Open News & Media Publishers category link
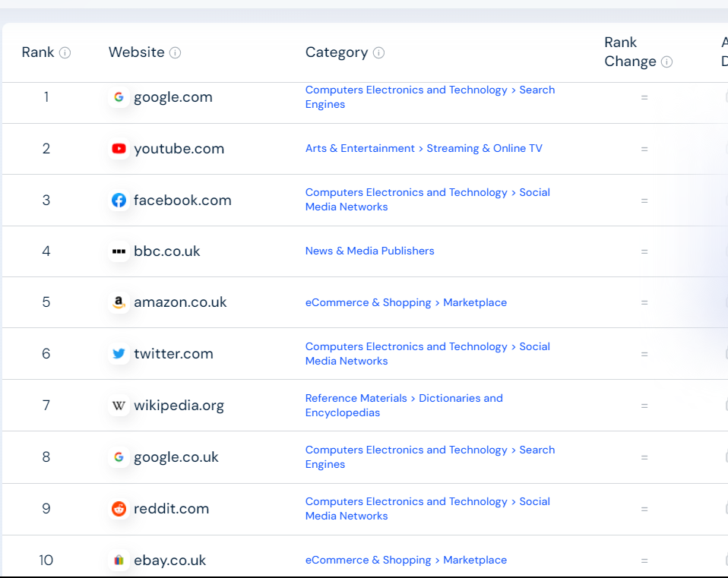 (369, 251)
